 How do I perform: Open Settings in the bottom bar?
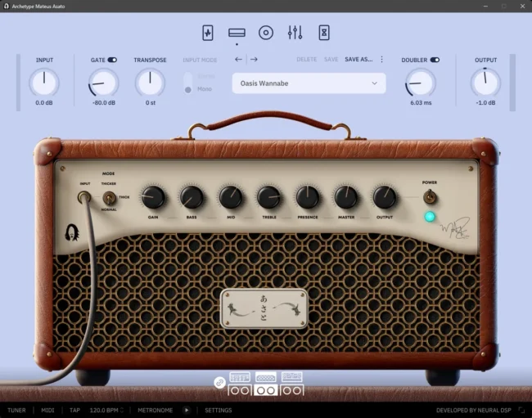[x=219, y=410]
